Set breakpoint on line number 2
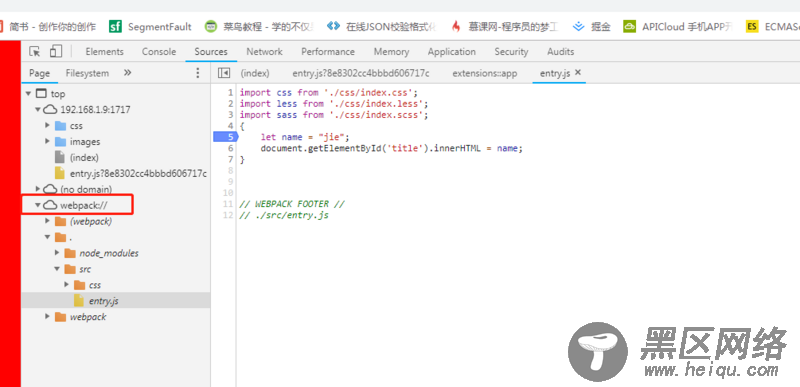This screenshot has width=800, height=387. [x=231, y=104]
